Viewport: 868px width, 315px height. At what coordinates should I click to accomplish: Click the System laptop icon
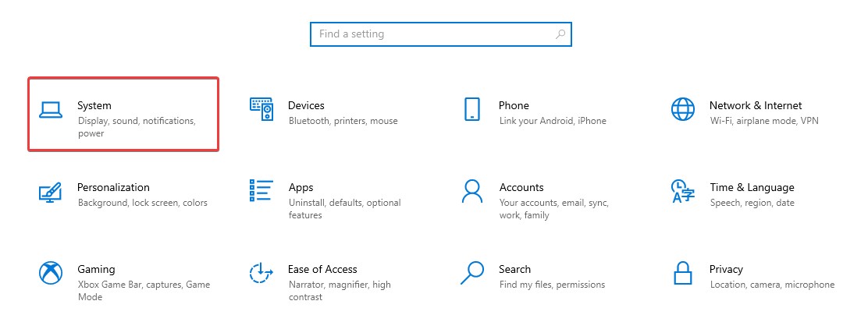(x=51, y=110)
